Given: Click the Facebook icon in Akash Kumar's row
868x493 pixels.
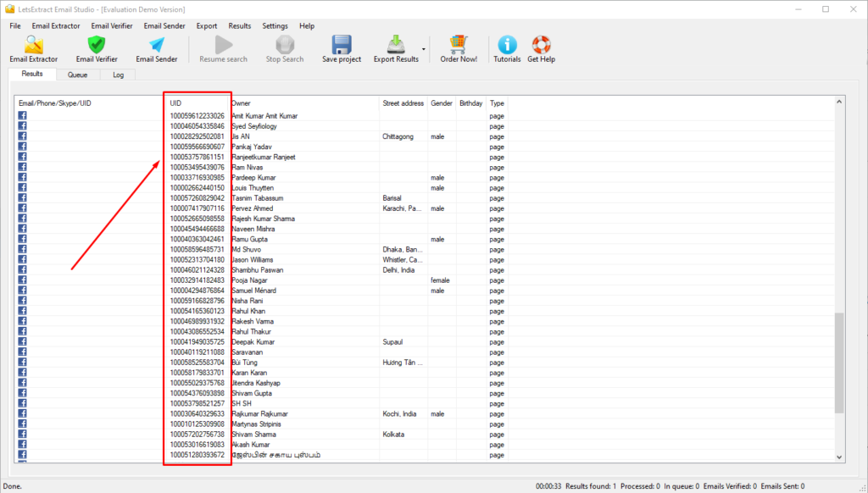Looking at the screenshot, I should 22,445.
